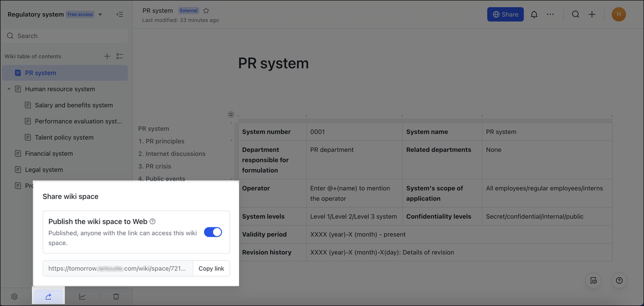Click the PR system document title
644x306 pixels.
pos(273,63)
